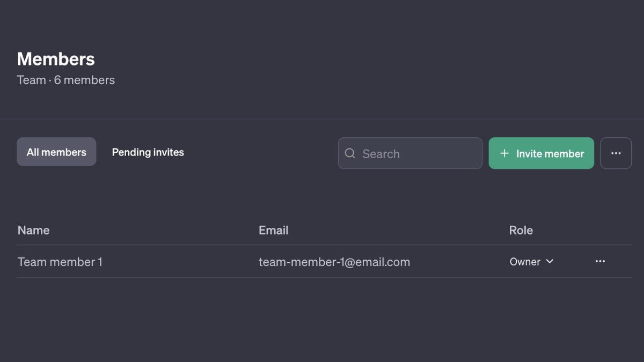The image size is (644, 362).
Task: Open the more options ellipsis beside Invite member
Action: coord(616,153)
